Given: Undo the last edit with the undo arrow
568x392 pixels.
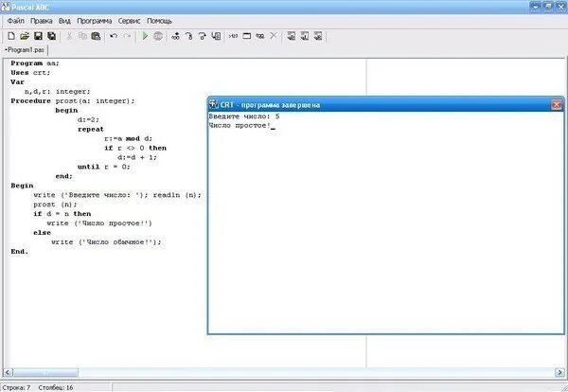Looking at the screenshot, I should pos(114,36).
